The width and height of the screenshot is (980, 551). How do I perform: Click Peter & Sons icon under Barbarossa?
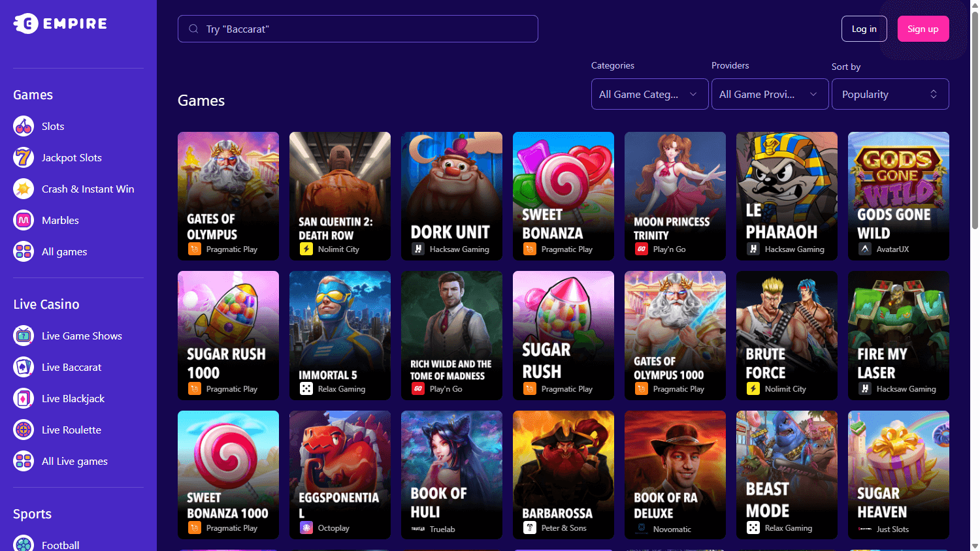click(530, 527)
